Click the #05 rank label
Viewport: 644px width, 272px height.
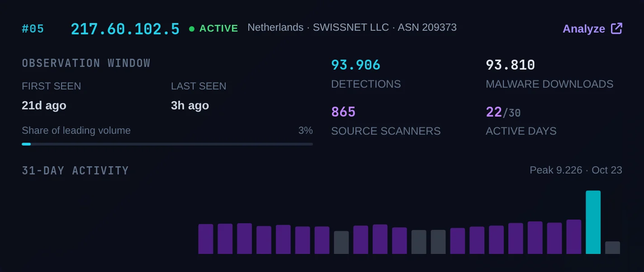coord(33,29)
